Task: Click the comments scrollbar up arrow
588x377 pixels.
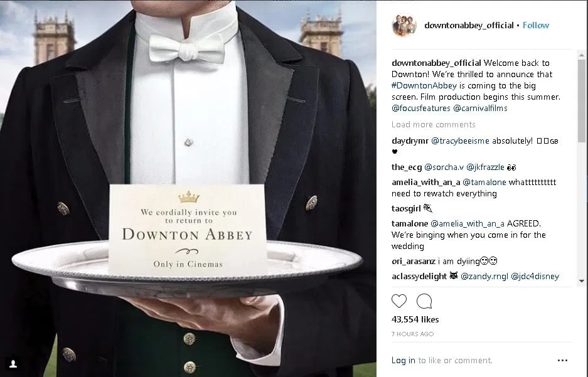Action: [582, 55]
